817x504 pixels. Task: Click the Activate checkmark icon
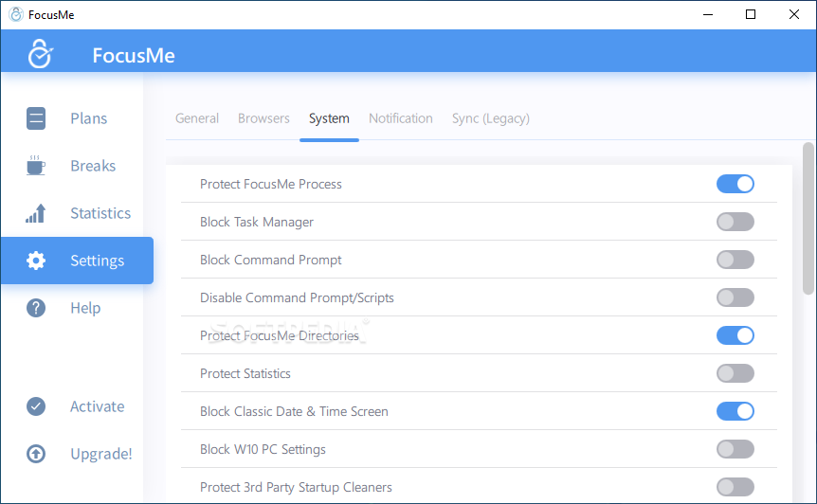[36, 406]
